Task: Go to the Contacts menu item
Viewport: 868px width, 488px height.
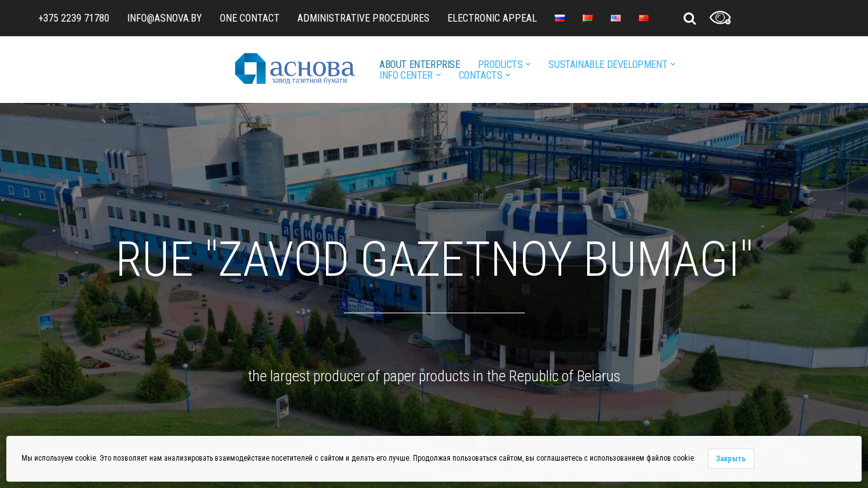Action: click(480, 75)
